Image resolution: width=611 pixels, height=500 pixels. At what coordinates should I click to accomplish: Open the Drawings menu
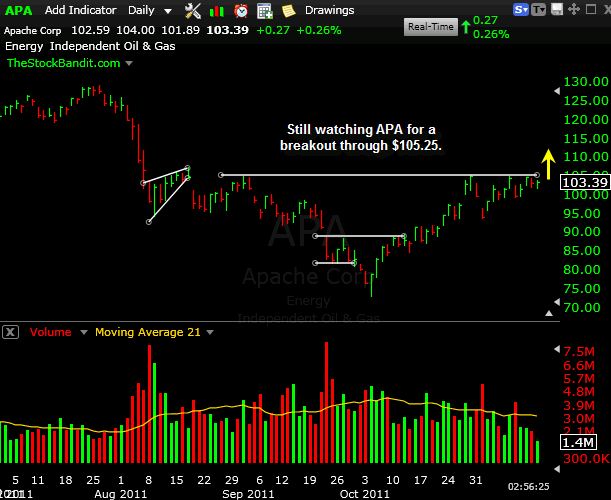tap(329, 10)
